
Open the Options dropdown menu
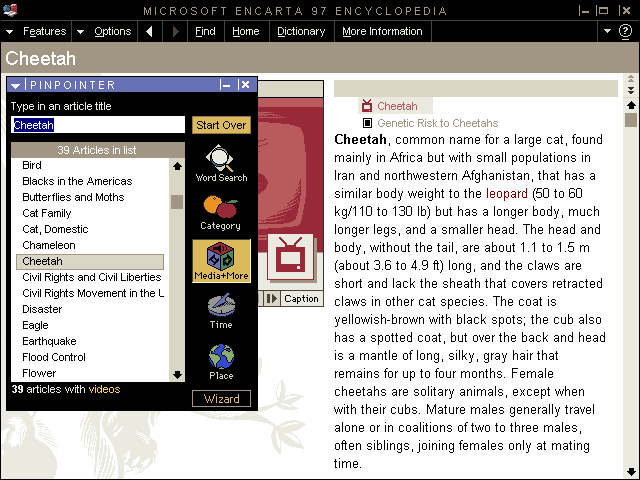pos(104,31)
